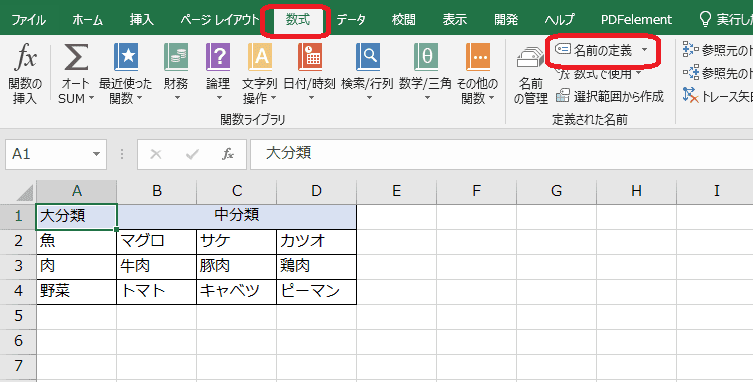Open the 財務 functions book icon
Image resolution: width=753 pixels, height=382 pixels.
[x=176, y=57]
